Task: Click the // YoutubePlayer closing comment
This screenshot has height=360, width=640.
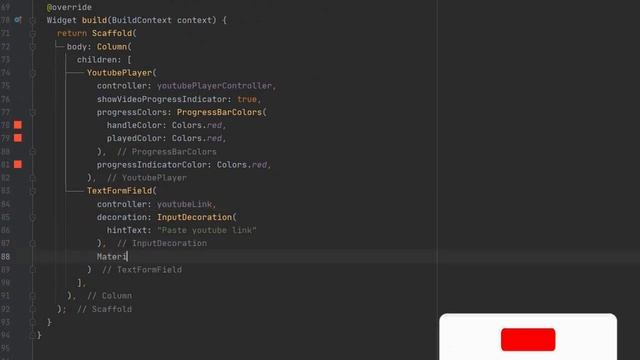Action: tap(147, 178)
